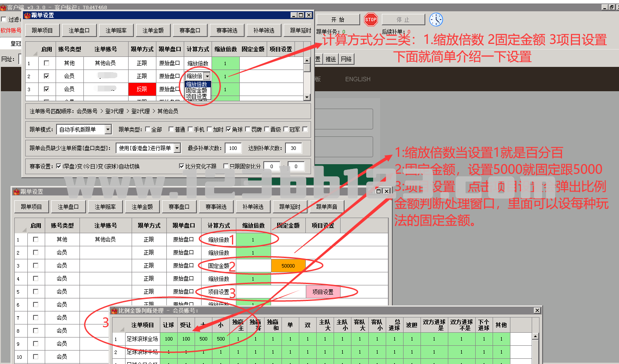Click the 最多补单次数 input field
The image size is (619, 364).
pos(233,148)
